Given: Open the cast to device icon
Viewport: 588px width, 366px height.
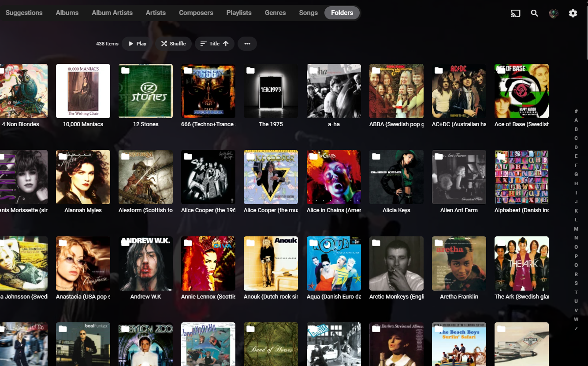Looking at the screenshot, I should [x=515, y=13].
